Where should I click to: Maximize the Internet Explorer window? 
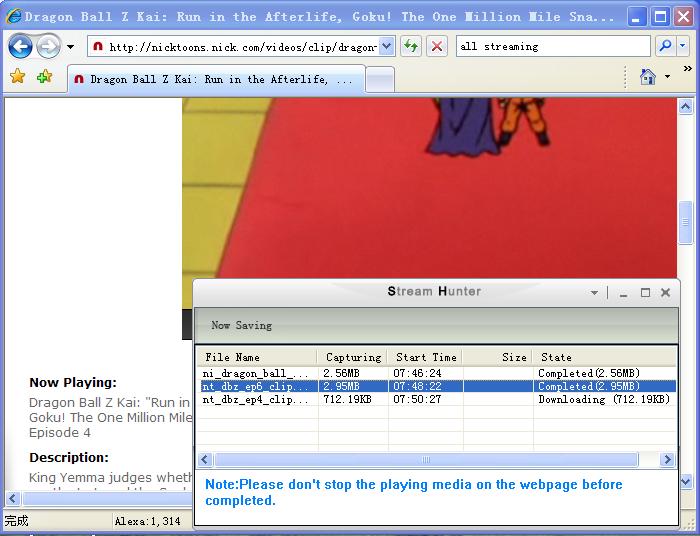point(660,17)
